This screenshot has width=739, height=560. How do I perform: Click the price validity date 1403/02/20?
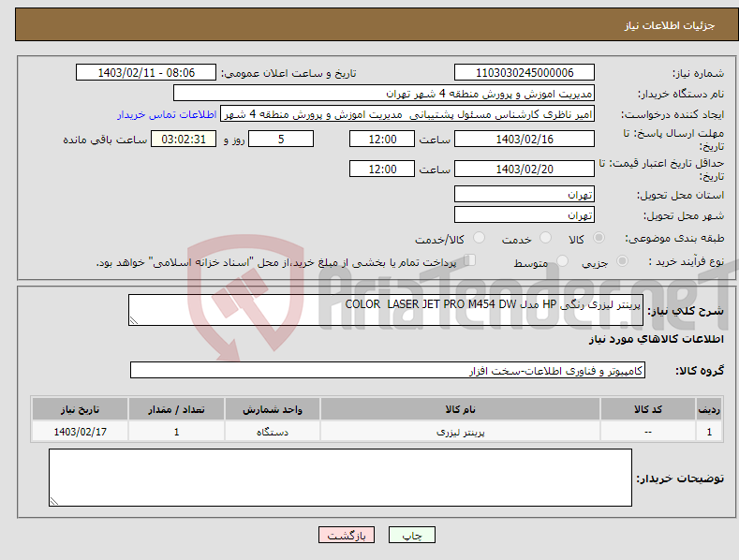coord(525,169)
